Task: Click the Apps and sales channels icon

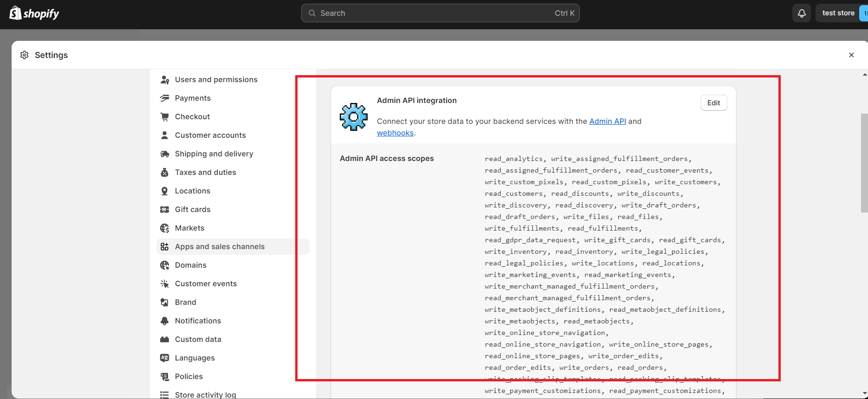Action: click(x=164, y=247)
